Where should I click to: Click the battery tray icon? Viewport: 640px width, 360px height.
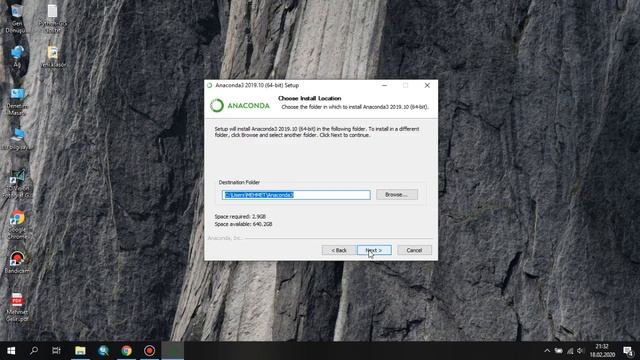coord(558,351)
